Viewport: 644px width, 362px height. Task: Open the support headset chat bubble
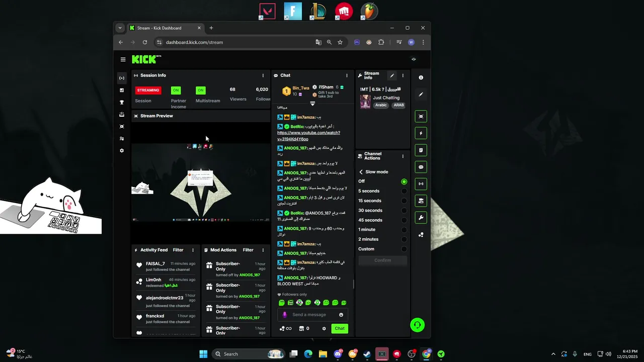coord(417,325)
